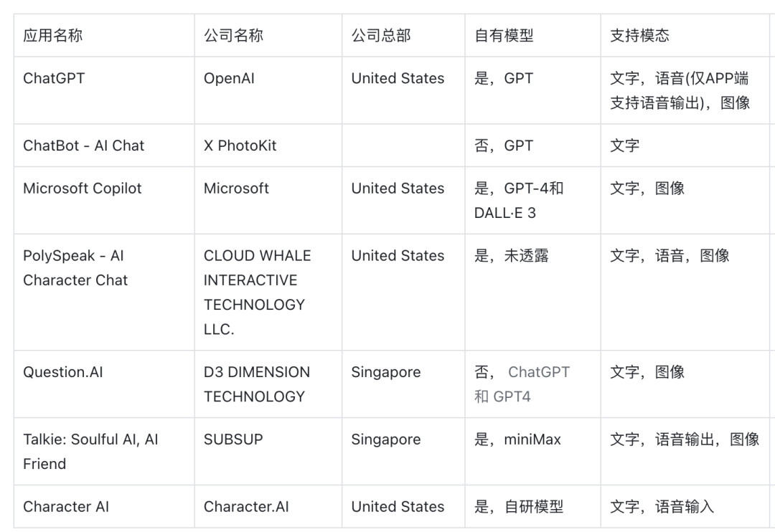
Task: Select the Talkie: Soulful AI cell
Action: pos(104,451)
